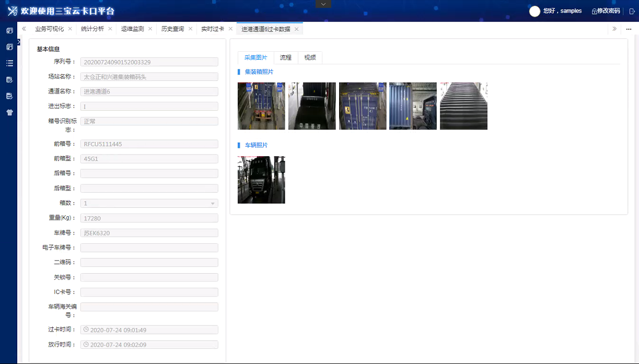Expand hidden tabs with the right double-chevron
Image resolution: width=639 pixels, height=364 pixels.
click(x=615, y=29)
